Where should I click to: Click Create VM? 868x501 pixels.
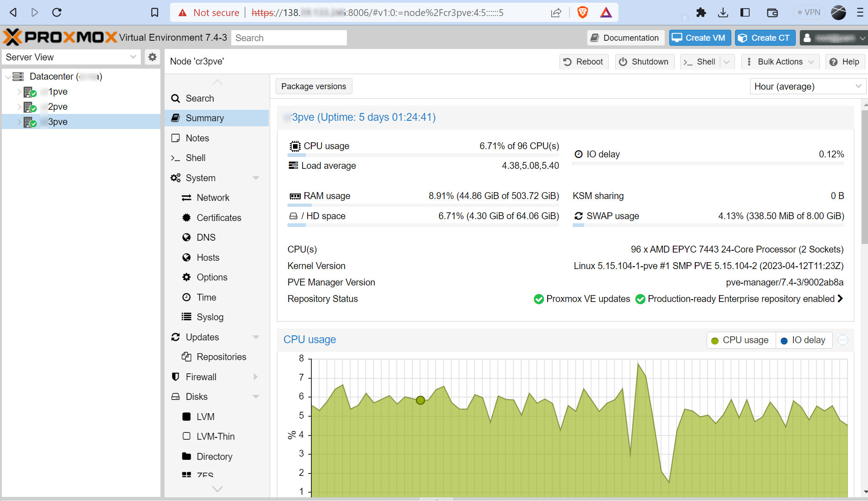(700, 38)
